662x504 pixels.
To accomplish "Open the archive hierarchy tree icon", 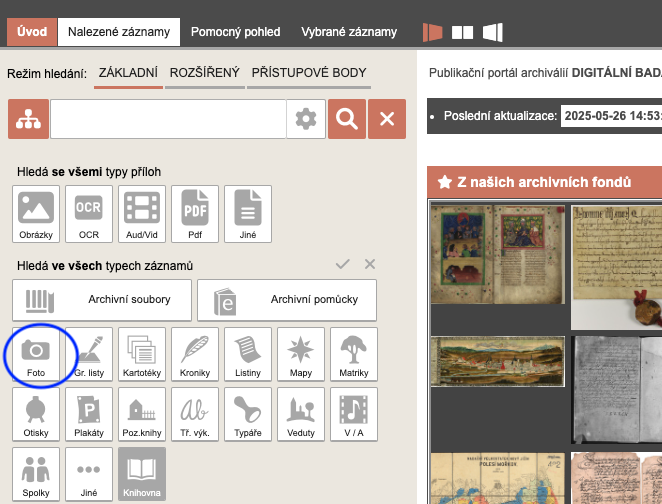I will (28, 119).
